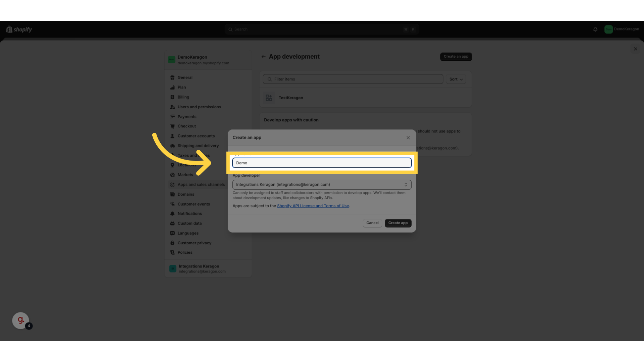Screen dimensions: 644x362
Task: Click the Notifications sidebar bell icon
Action: click(172, 214)
